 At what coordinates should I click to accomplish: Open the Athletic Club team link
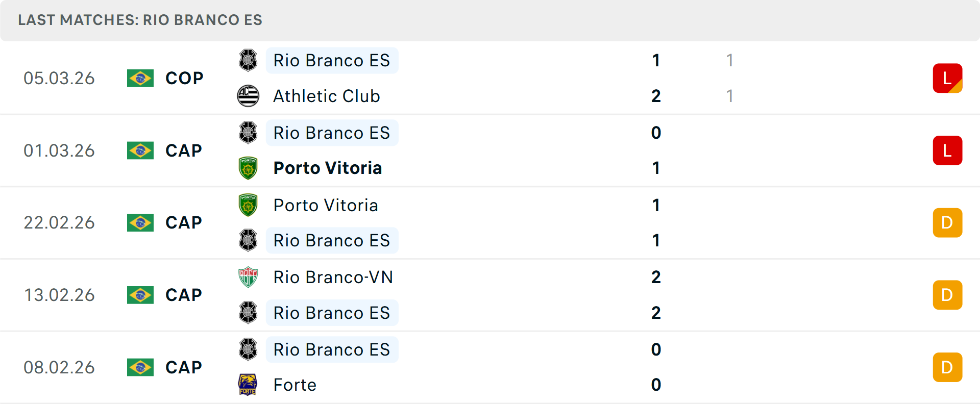pos(327,96)
